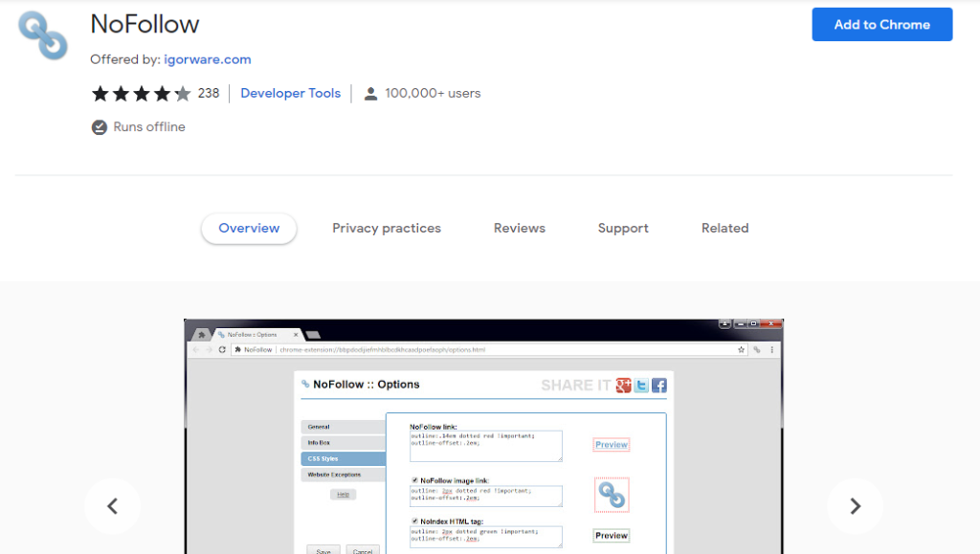
Task: Enable the NoFollow image link checkbox
Action: (414, 481)
